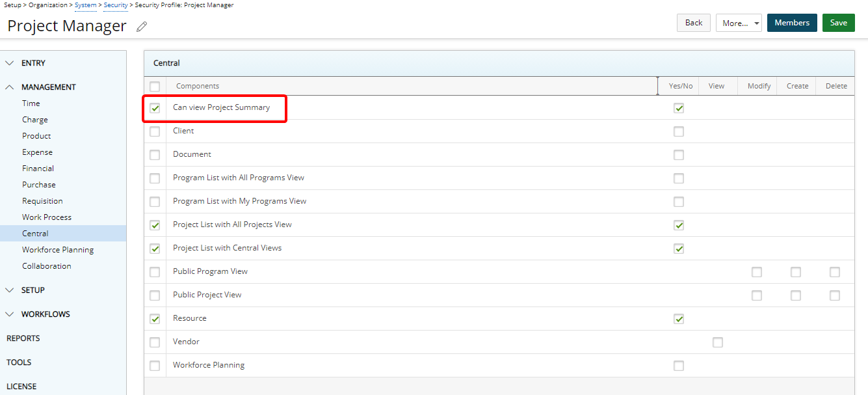Select Central in the sidebar

coord(63,234)
